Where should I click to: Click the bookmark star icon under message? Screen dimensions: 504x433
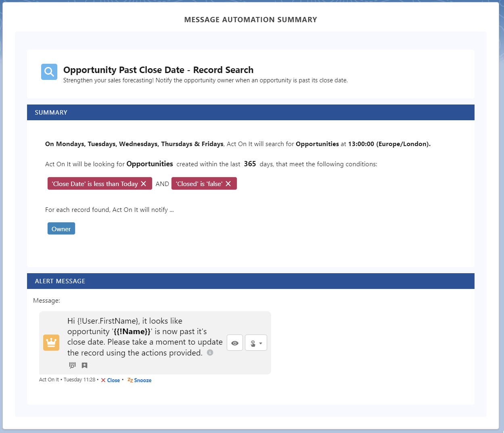(84, 365)
